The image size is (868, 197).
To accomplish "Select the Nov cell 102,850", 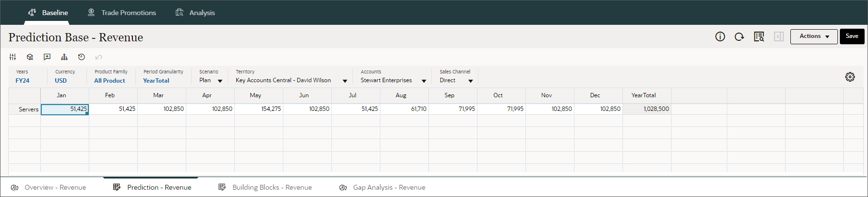I will pyautogui.click(x=550, y=109).
